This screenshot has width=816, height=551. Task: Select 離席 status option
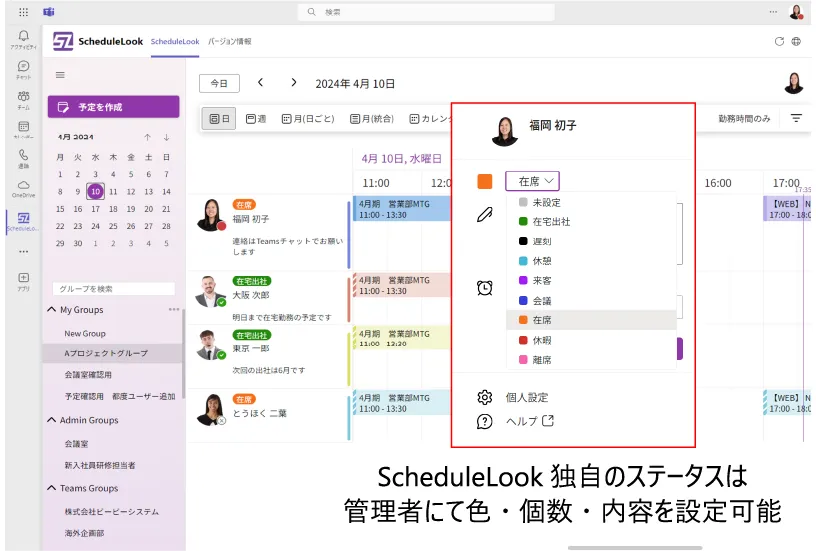(x=591, y=360)
